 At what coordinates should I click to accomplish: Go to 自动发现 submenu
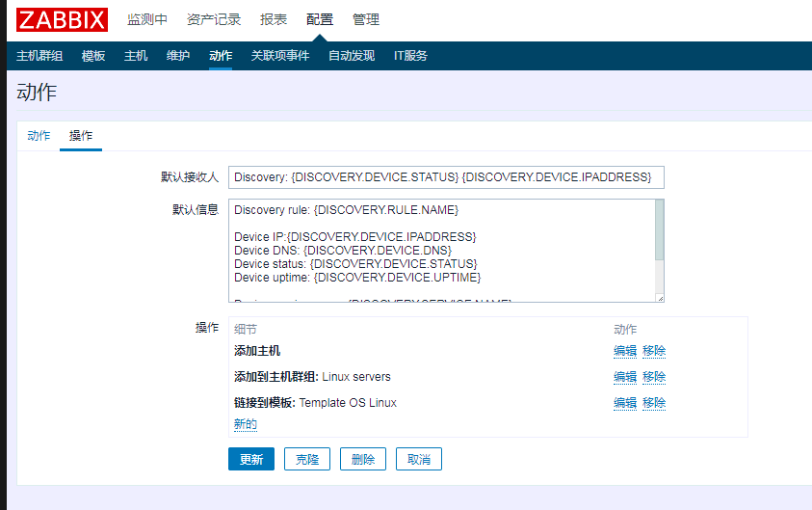coord(352,56)
